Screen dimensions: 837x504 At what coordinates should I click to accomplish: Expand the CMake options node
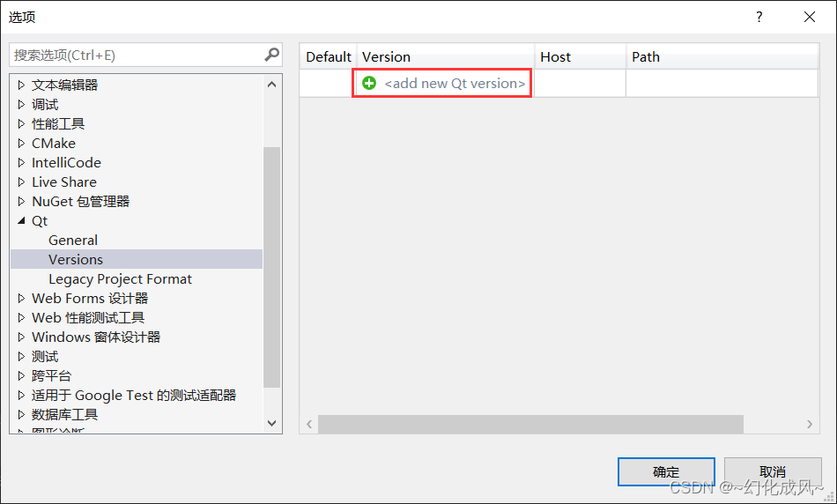coord(21,143)
